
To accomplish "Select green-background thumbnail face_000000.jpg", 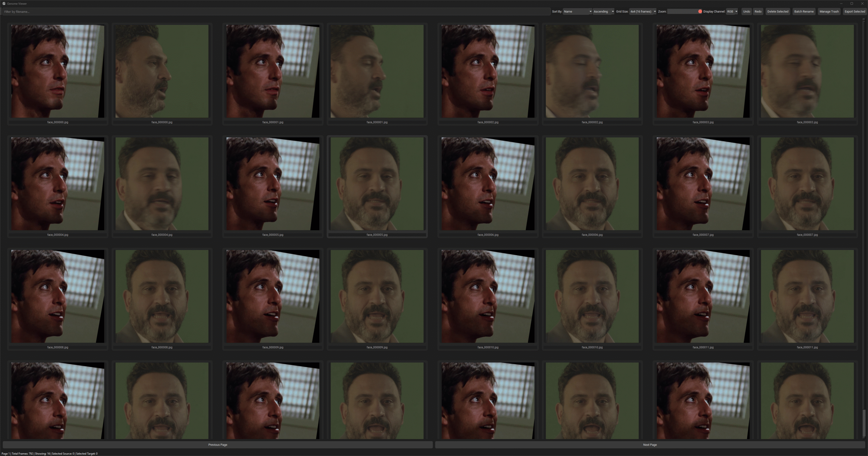I will click(x=162, y=71).
